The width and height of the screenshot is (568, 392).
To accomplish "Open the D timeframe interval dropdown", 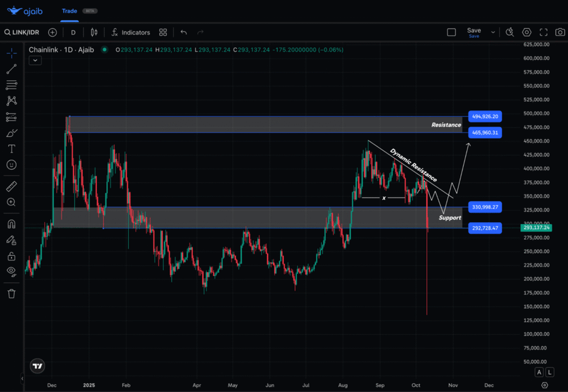I will (73, 32).
